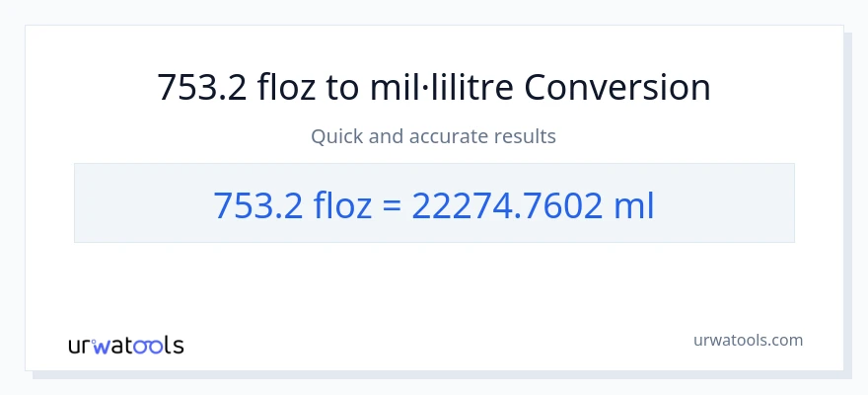The image size is (868, 395).
Task: Open the urwatools.com link
Action: [747, 340]
